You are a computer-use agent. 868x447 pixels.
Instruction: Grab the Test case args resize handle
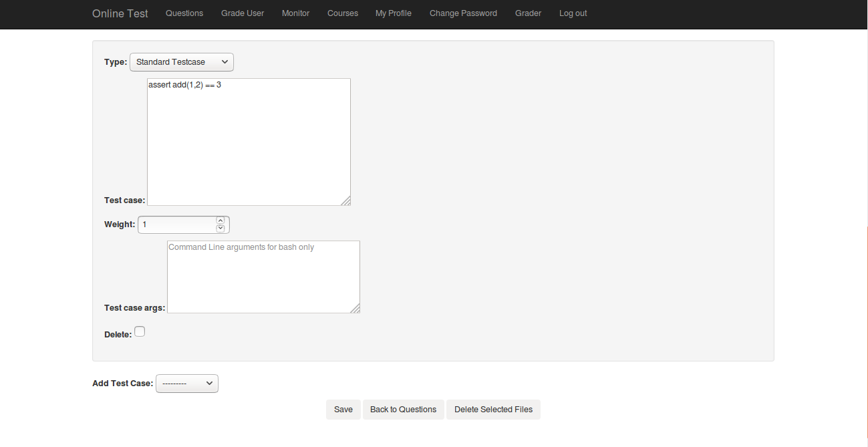click(355, 308)
